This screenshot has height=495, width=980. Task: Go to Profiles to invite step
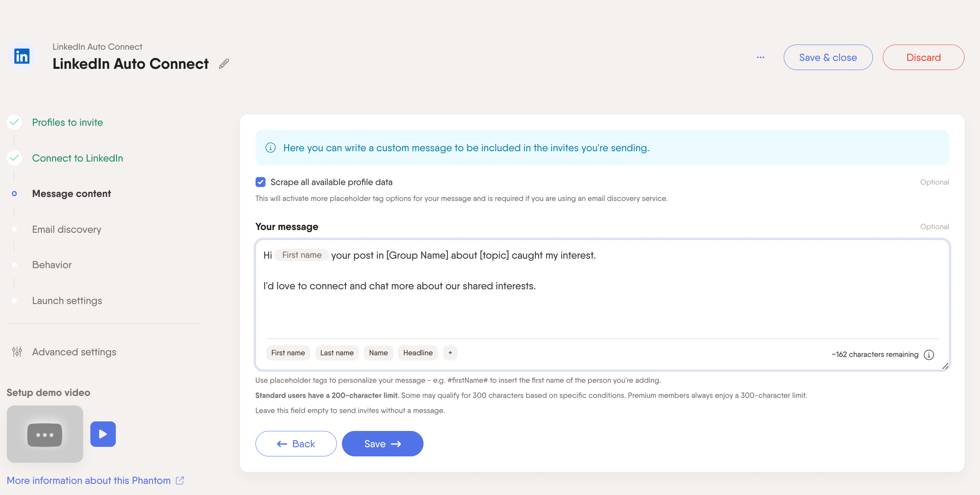click(x=67, y=122)
